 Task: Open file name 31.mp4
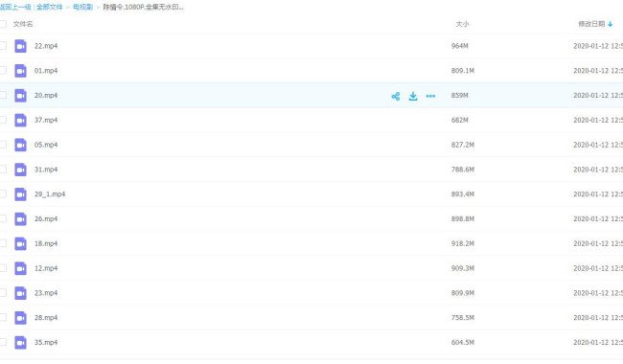(x=46, y=170)
